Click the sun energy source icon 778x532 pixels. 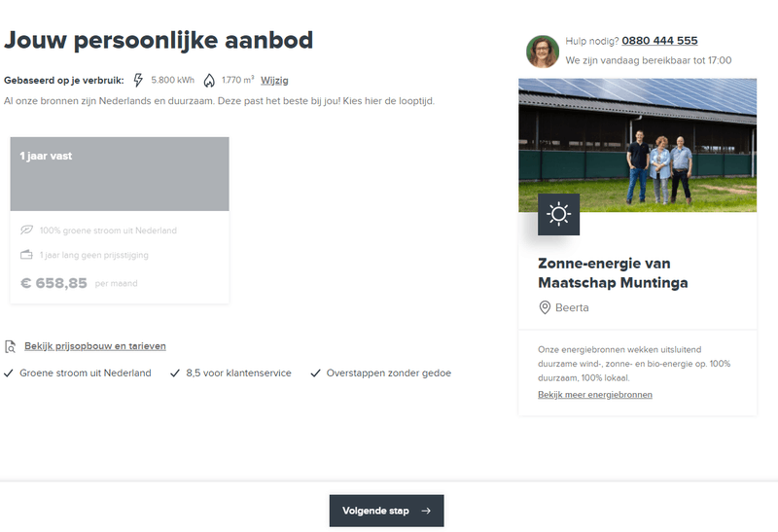tap(559, 215)
